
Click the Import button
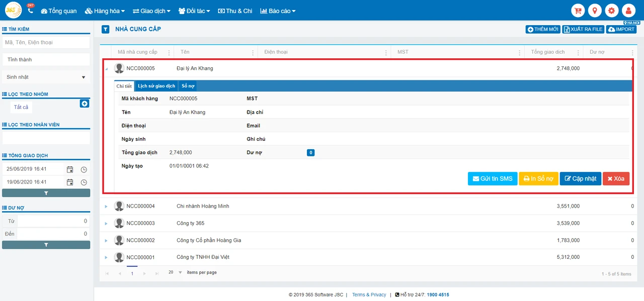point(621,29)
